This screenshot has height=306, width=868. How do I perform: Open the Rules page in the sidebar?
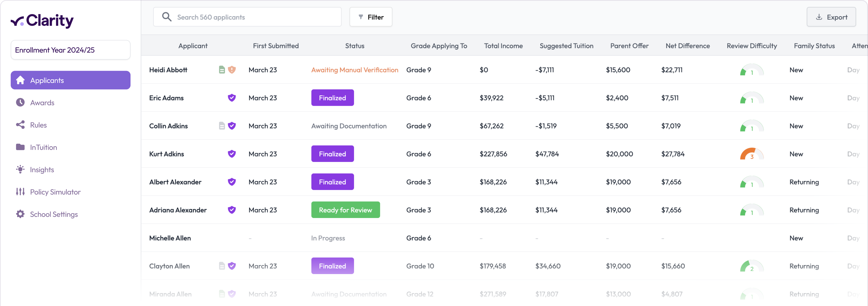coord(38,125)
